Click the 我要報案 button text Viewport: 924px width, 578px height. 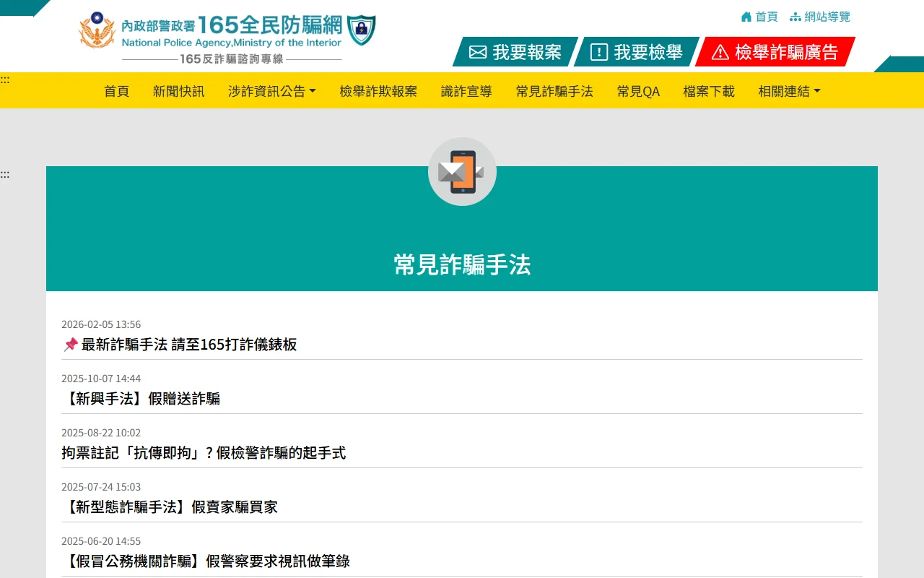coord(527,52)
